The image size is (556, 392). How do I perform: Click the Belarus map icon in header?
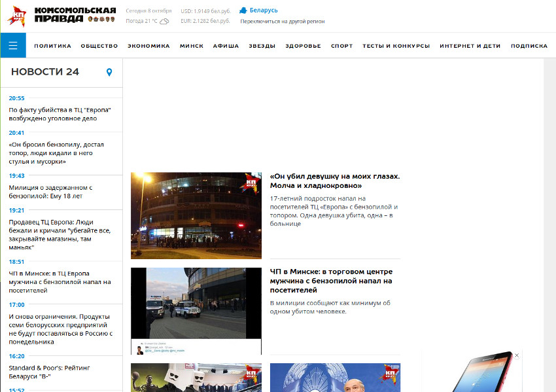(243, 10)
